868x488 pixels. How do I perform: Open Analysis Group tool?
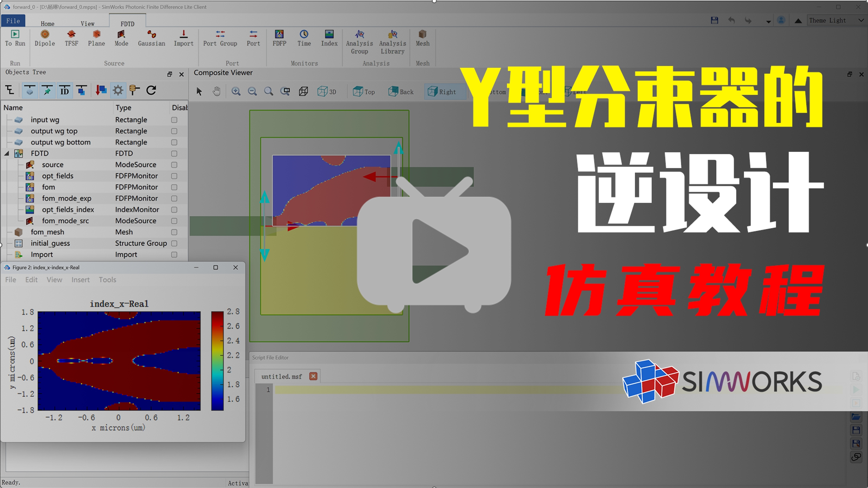point(359,42)
